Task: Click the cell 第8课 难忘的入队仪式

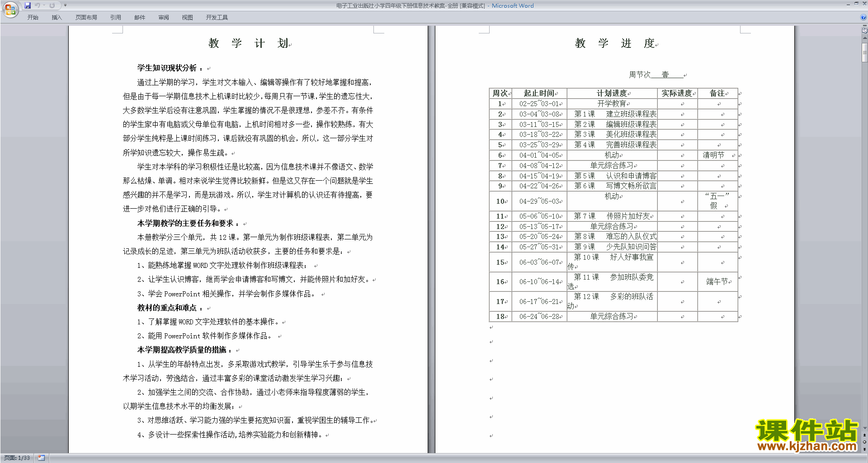Action: pos(612,236)
